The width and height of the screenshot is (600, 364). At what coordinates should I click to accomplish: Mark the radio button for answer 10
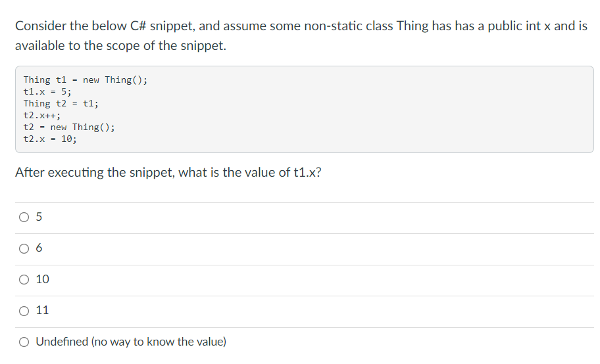point(24,279)
